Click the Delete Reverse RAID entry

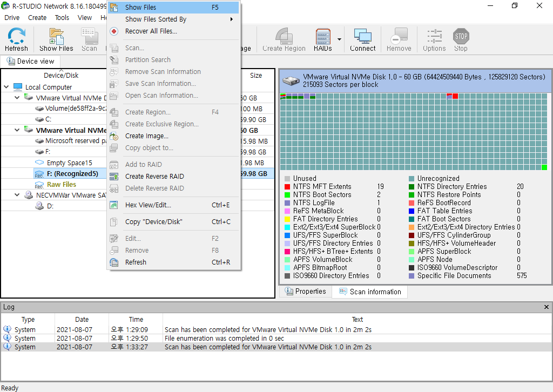coord(174,188)
